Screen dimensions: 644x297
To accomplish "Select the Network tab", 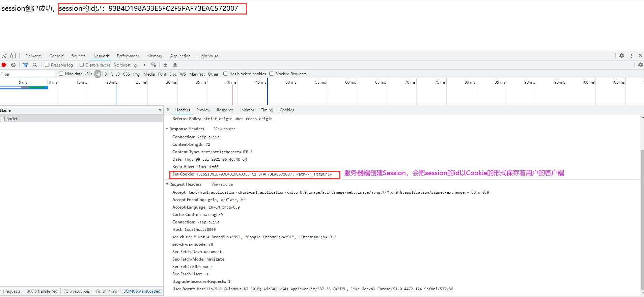I will [x=101, y=56].
